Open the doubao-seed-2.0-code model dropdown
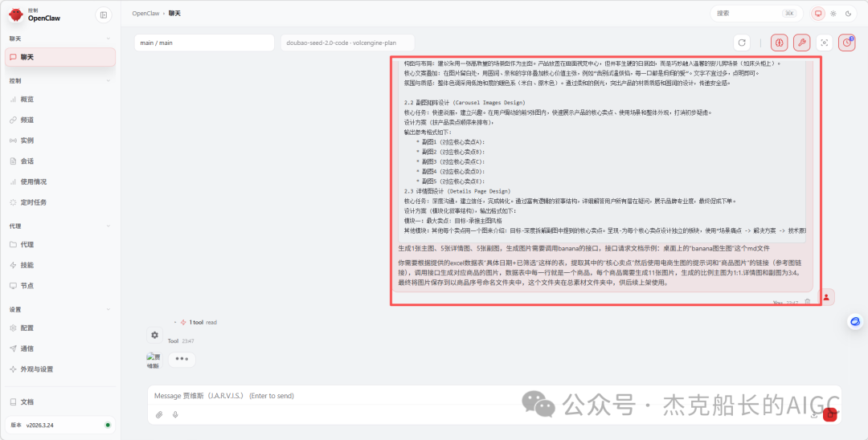 (348, 43)
